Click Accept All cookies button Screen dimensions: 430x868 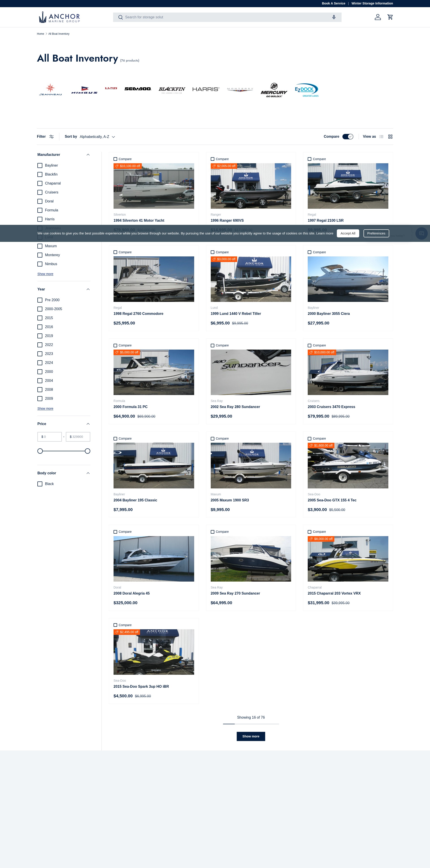point(347,234)
